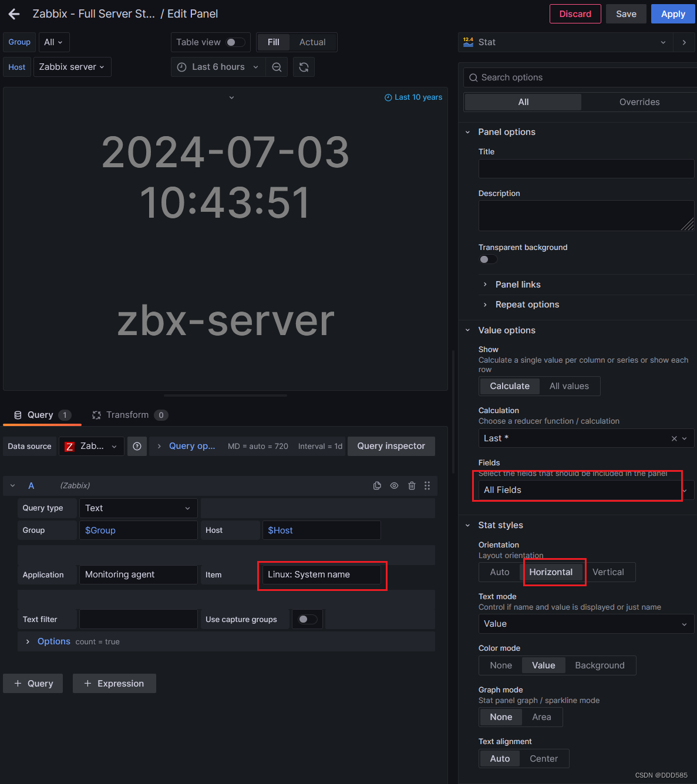Viewport: 697px width, 784px height.
Task: Collapse query A row
Action: point(12,486)
